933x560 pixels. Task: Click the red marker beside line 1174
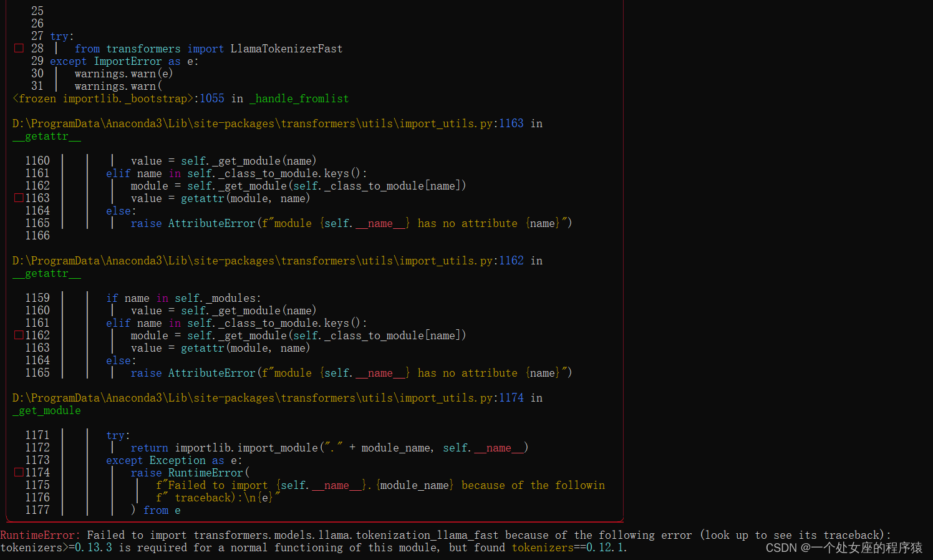tap(18, 471)
